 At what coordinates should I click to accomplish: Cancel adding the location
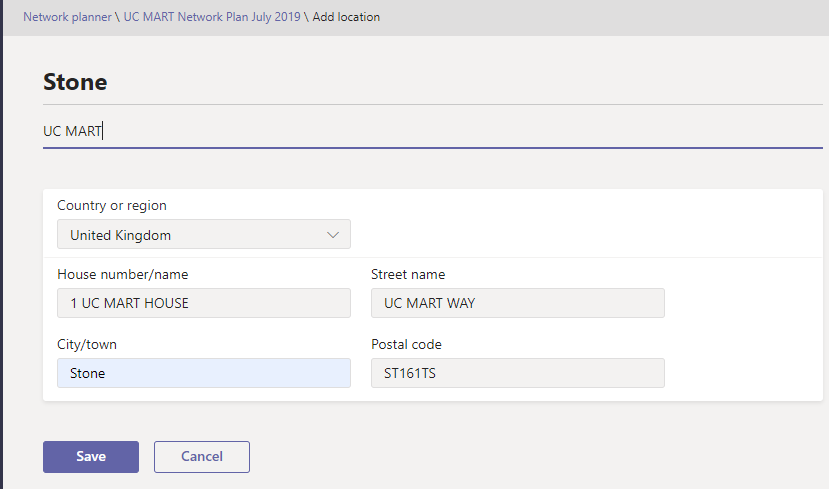(x=201, y=456)
